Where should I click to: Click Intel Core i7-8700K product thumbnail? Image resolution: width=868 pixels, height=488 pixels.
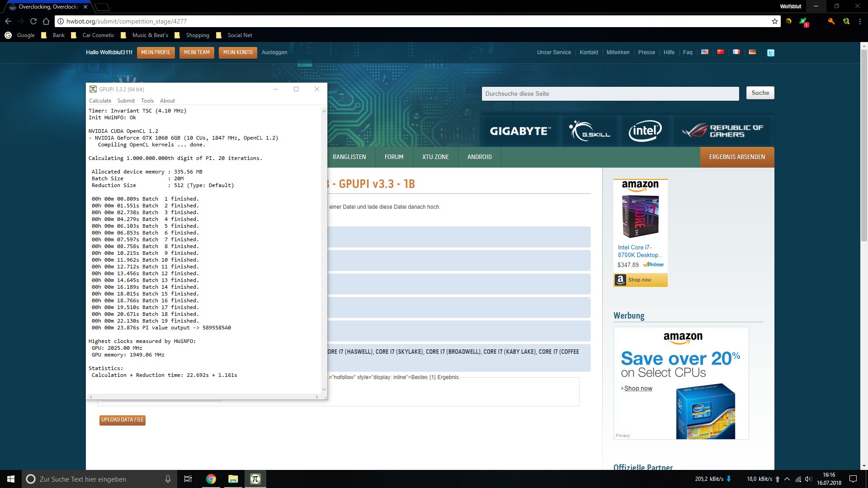coord(640,216)
